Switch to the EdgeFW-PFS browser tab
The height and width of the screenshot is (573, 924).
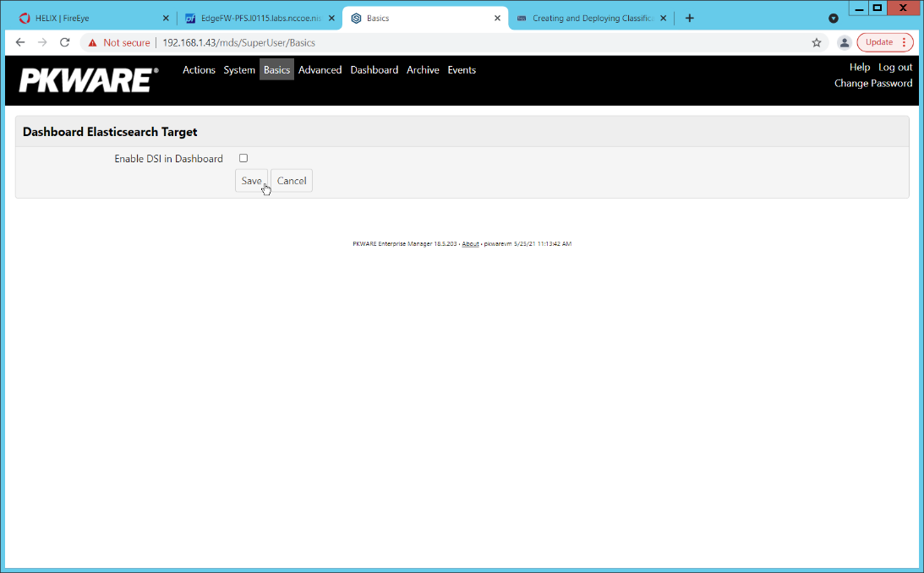coord(252,18)
